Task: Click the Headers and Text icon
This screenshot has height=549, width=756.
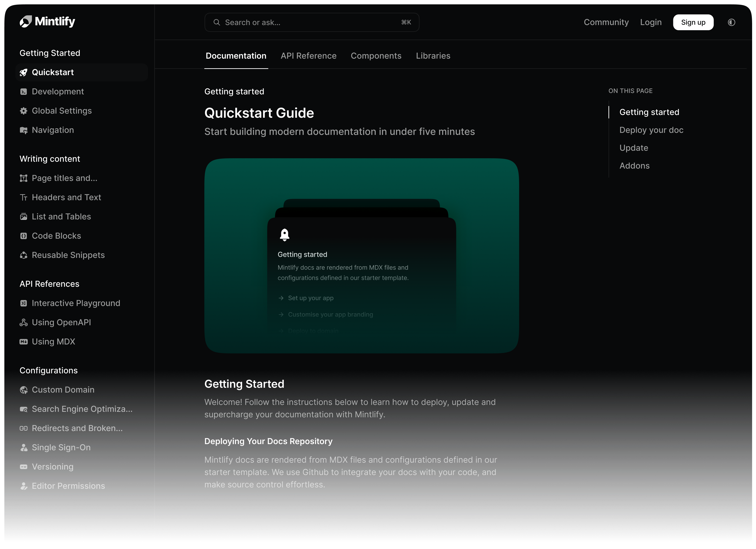Action: pyautogui.click(x=23, y=198)
